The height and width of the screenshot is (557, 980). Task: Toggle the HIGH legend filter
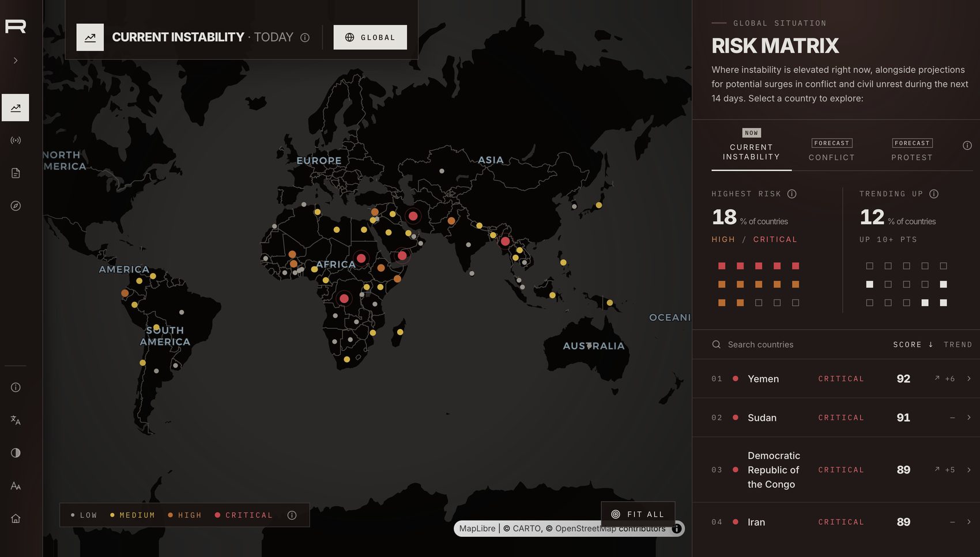click(184, 516)
